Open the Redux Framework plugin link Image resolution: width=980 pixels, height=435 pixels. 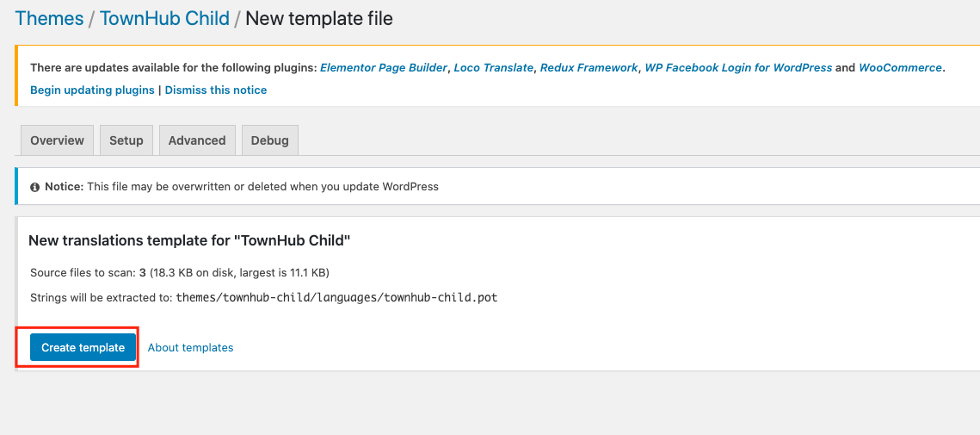pos(589,67)
